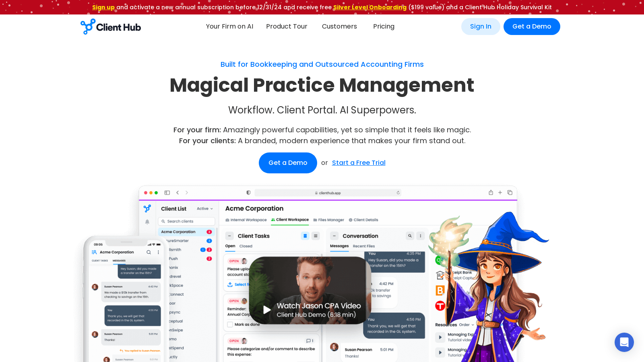The height and width of the screenshot is (362, 644).
Task: Click the Push row in client list
Action: pos(186,259)
